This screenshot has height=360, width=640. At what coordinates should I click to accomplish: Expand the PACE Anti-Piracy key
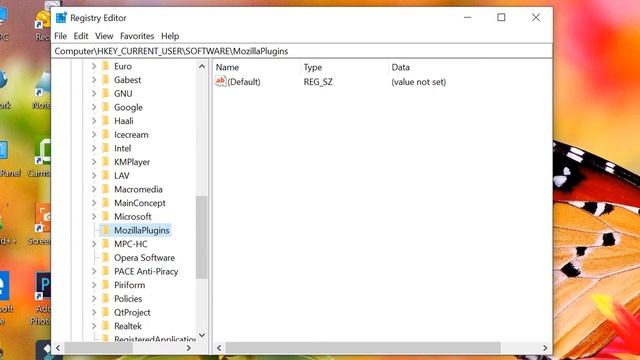(94, 271)
